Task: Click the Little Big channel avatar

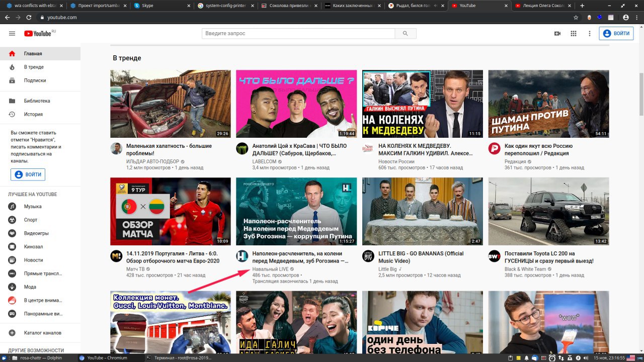Action: click(x=368, y=256)
